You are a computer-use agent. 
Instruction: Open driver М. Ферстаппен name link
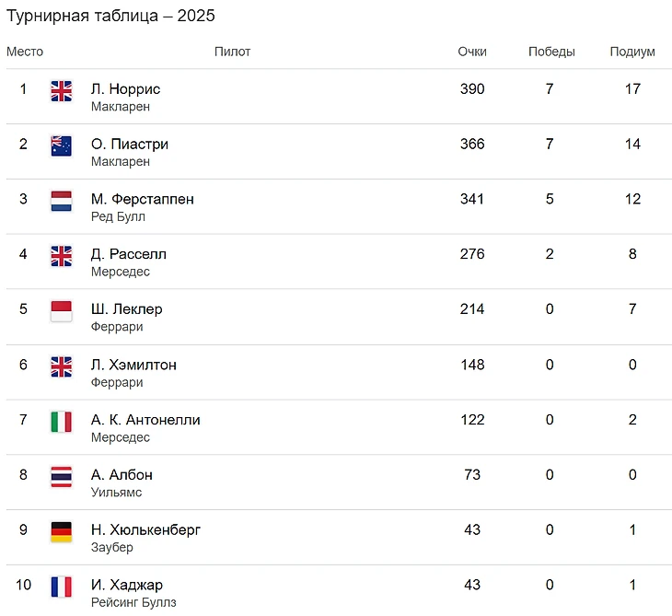pos(142,199)
